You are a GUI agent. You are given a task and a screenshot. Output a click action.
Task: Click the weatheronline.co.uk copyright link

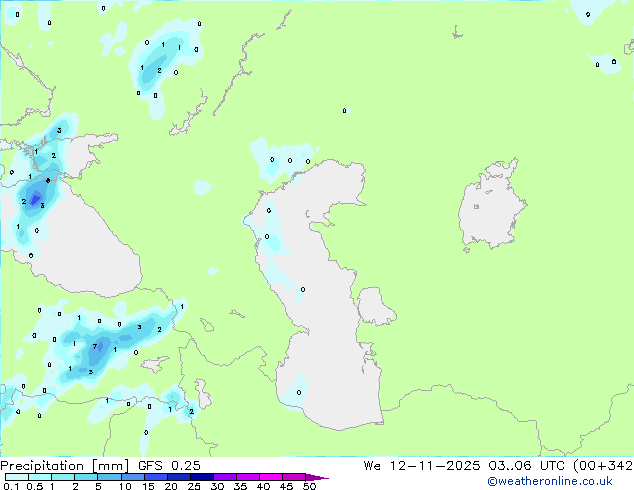pyautogui.click(x=550, y=481)
